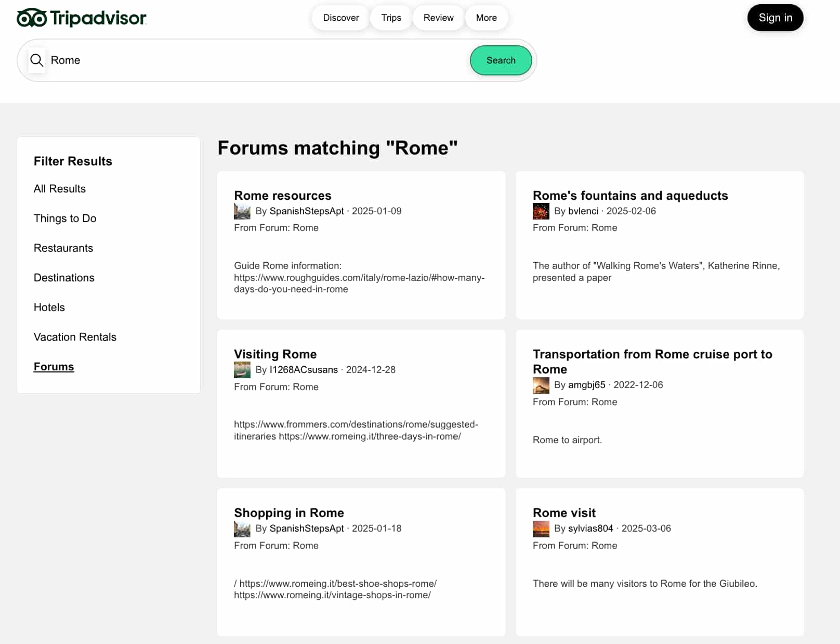Open the Shopping in Rome thread

pos(288,513)
